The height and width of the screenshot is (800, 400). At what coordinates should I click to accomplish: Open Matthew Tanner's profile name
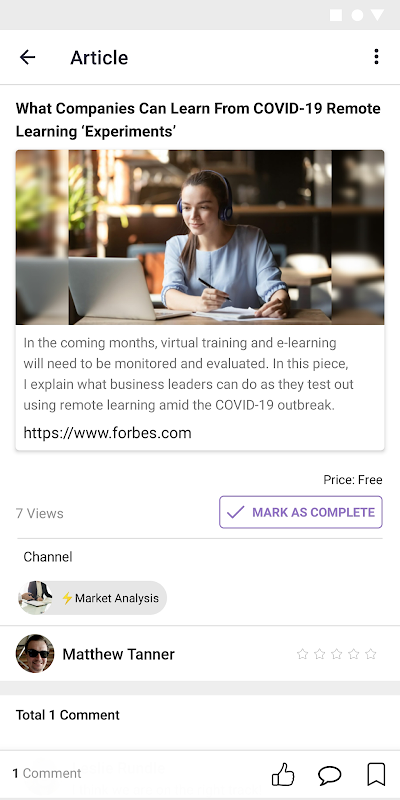[x=118, y=654]
